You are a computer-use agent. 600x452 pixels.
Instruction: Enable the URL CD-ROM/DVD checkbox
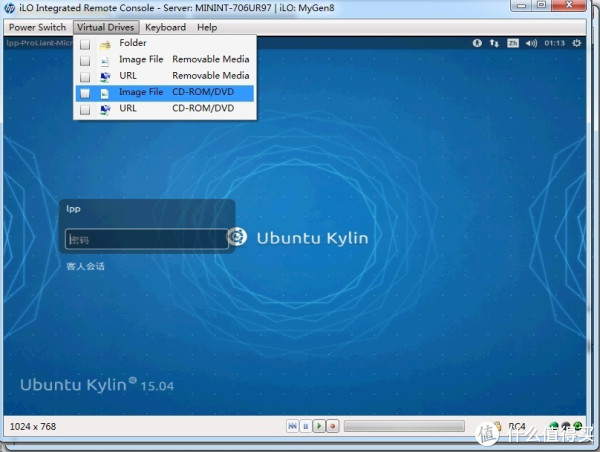[85, 109]
